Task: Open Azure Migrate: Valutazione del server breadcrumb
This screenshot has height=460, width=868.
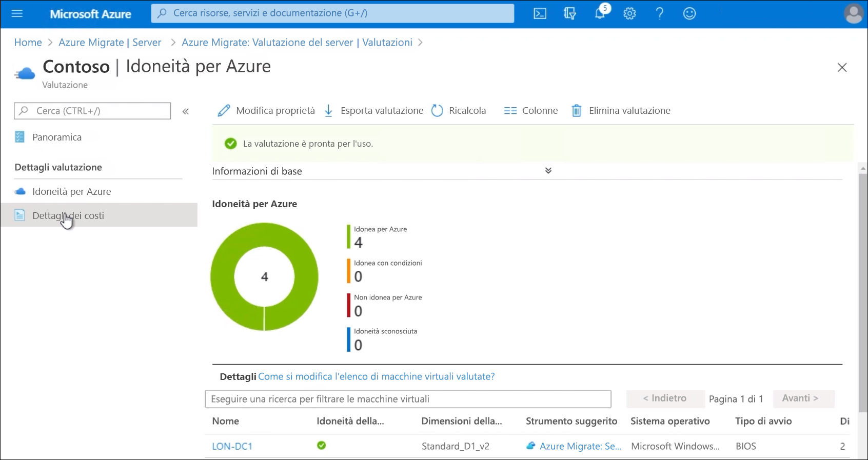Action: 297,43
